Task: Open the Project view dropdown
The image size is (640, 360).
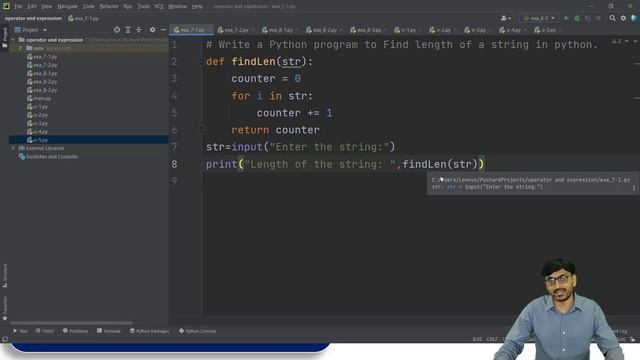Action: [31, 30]
